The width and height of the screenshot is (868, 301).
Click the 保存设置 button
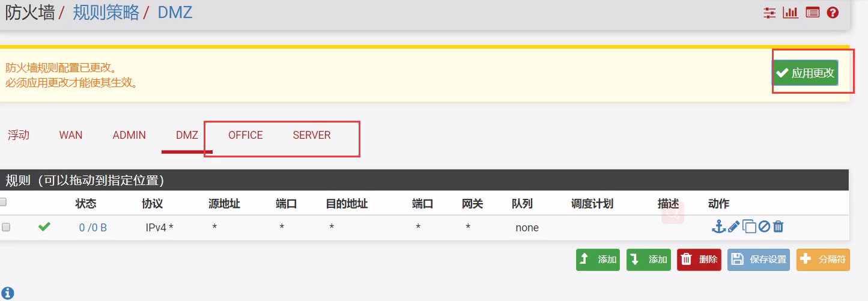(x=759, y=260)
